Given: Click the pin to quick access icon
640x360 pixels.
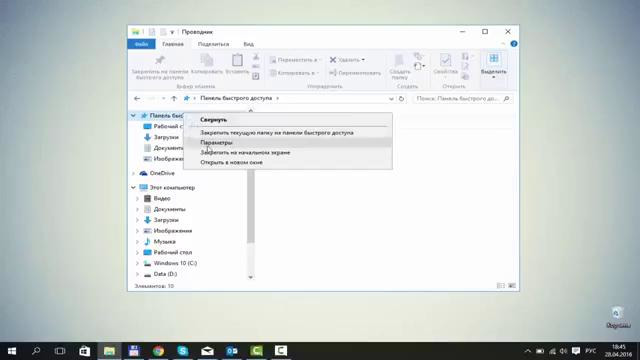Looking at the screenshot, I should (160, 61).
